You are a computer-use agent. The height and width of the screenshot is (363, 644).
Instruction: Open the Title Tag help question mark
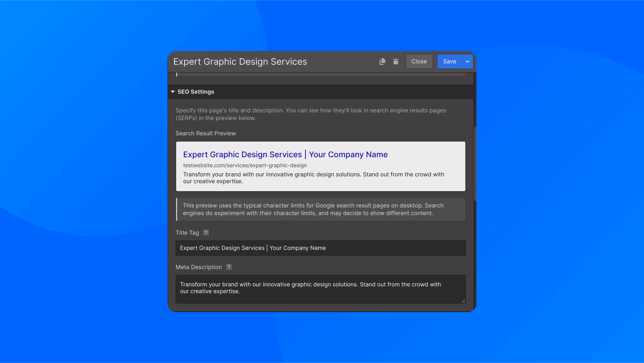(x=206, y=233)
